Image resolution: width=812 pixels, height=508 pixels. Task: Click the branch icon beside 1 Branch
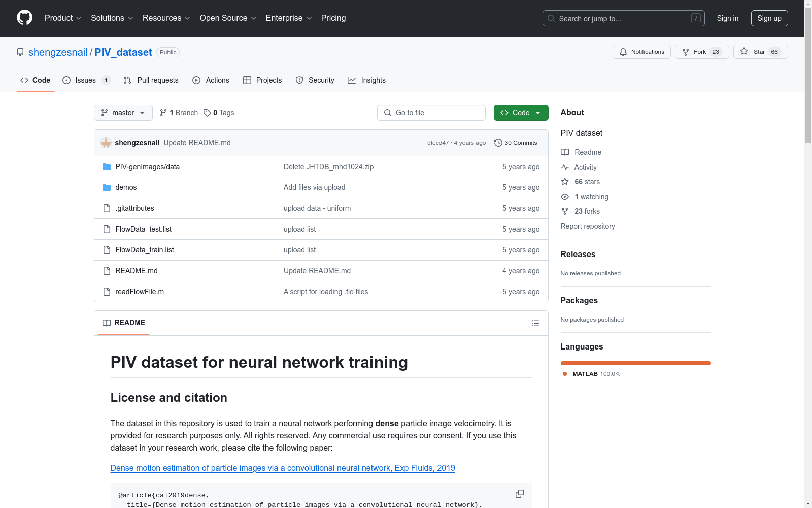[163, 113]
